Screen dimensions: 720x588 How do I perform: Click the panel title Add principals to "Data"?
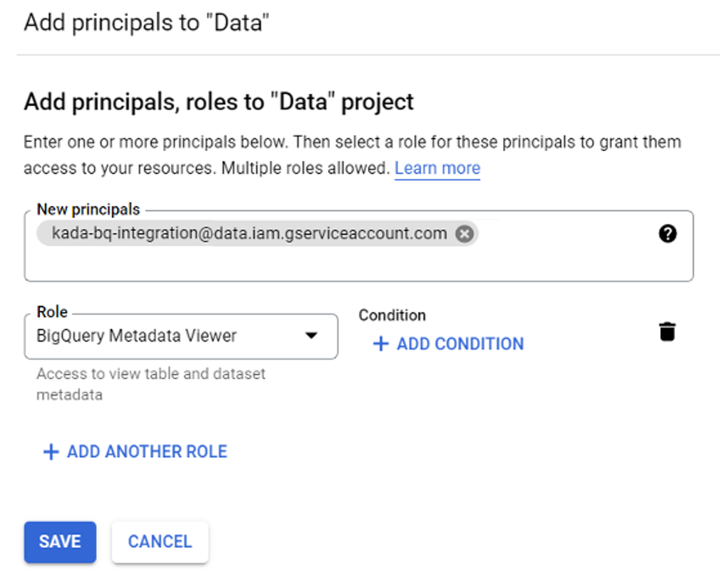tap(146, 23)
